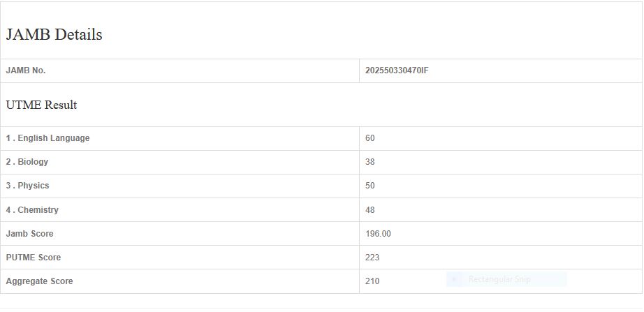Select the Aggregate Score value 210
This screenshot has height=312, width=644.
pyautogui.click(x=372, y=281)
